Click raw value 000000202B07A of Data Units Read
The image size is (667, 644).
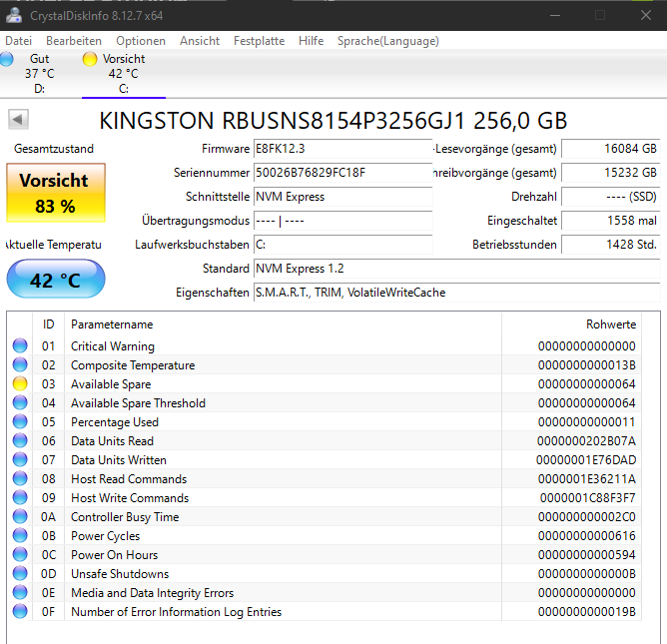click(586, 441)
